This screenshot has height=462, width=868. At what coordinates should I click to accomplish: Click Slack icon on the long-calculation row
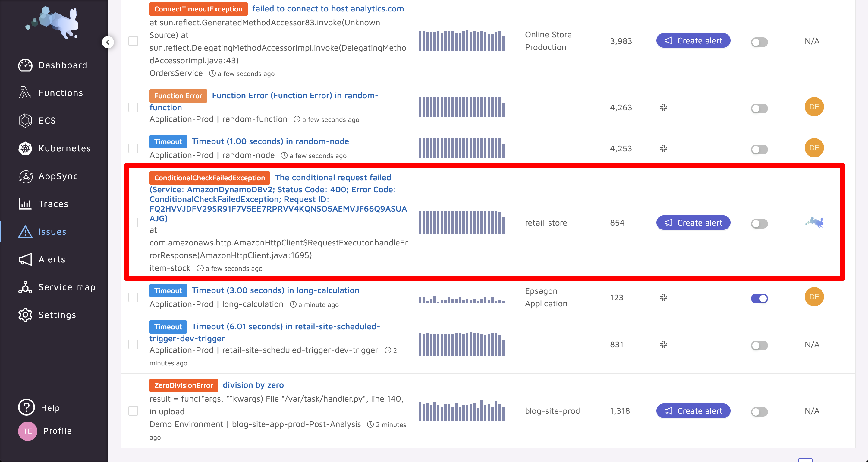663,297
